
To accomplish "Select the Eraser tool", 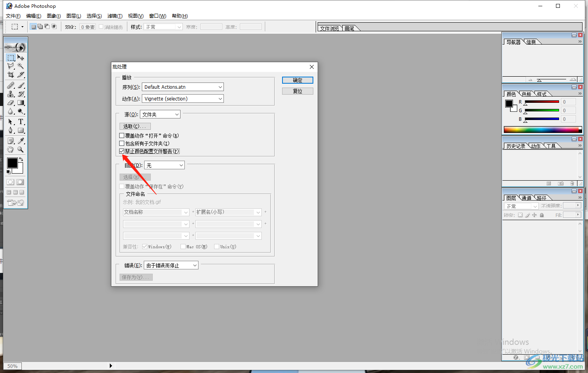I will (11, 103).
